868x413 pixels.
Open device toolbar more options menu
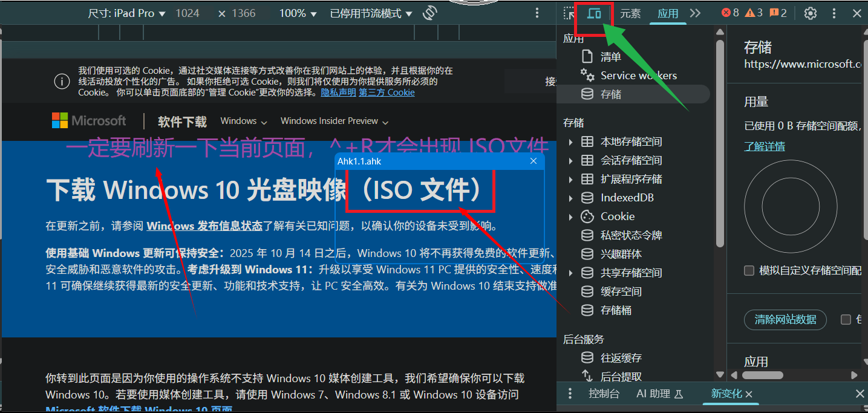point(537,13)
